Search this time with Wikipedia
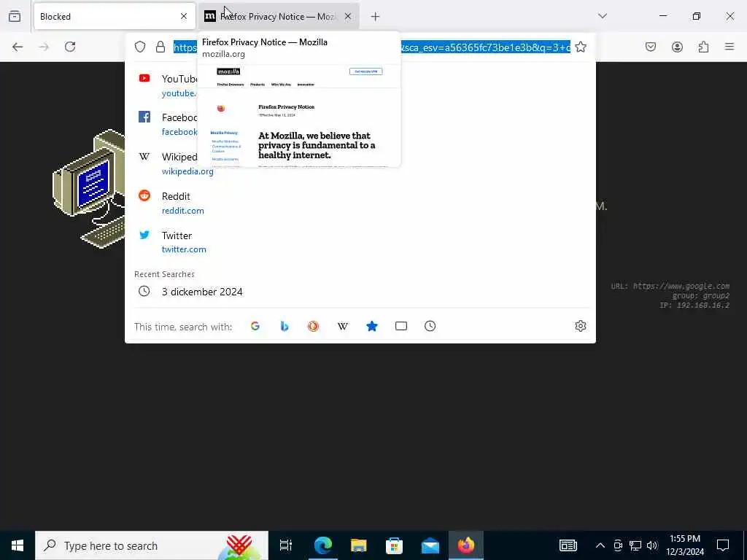Image resolution: width=747 pixels, height=560 pixels. 343,326
